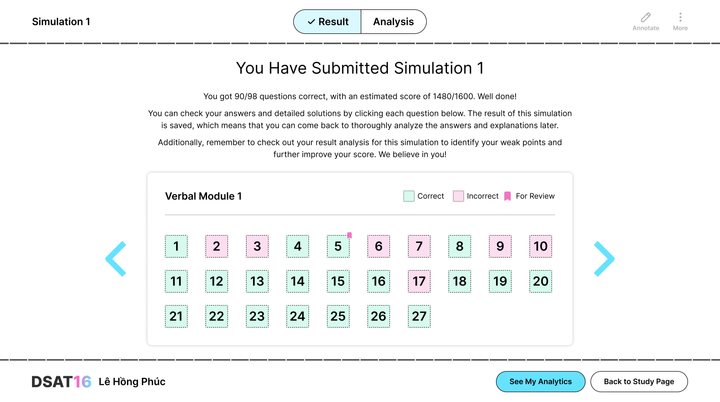Open question 10 solution
Screen dimensions: 720x402
click(x=540, y=246)
